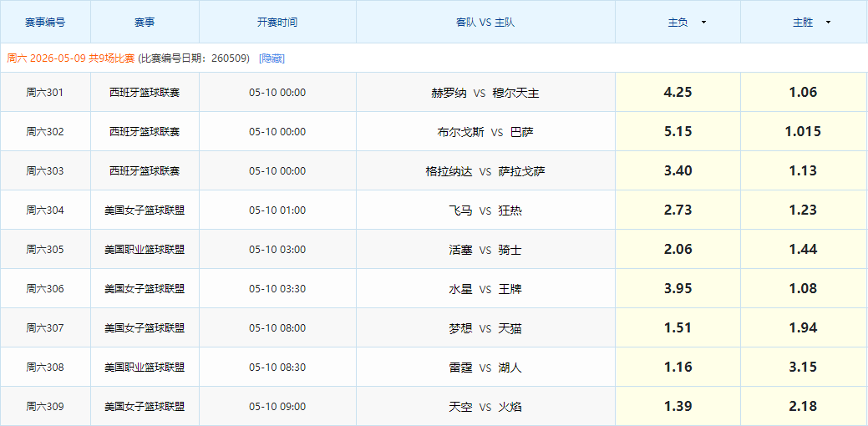Screen dimensions: 868x426
Task: Select the 4.25 主负 odds for 周六301
Action: pos(678,93)
